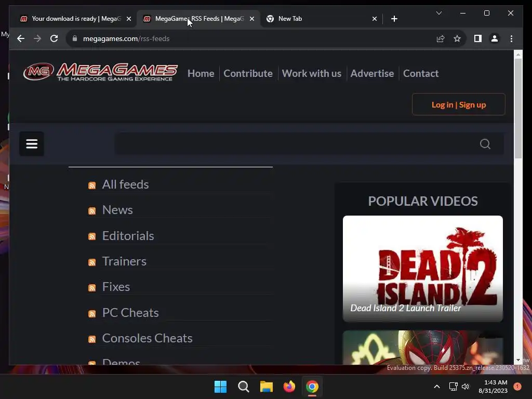Open the volume tray icon
Viewport: 532px width, 399px height.
click(465, 387)
